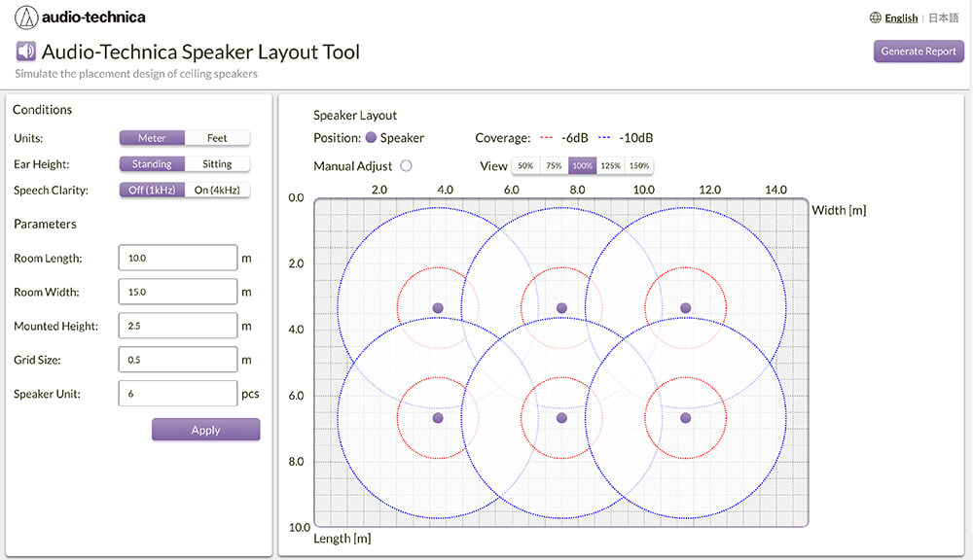Select the top-left speaker dot in layout

[438, 308]
